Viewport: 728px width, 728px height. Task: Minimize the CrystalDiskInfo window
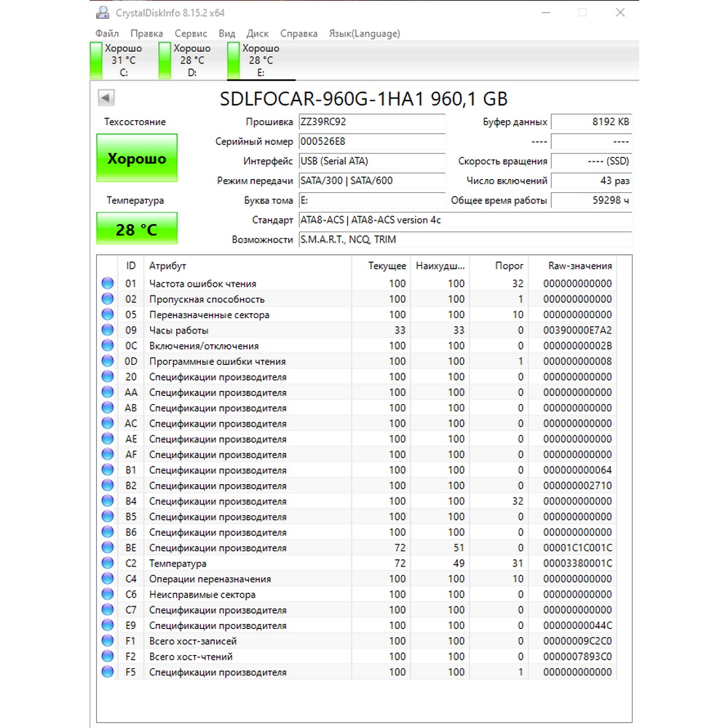pyautogui.click(x=546, y=12)
